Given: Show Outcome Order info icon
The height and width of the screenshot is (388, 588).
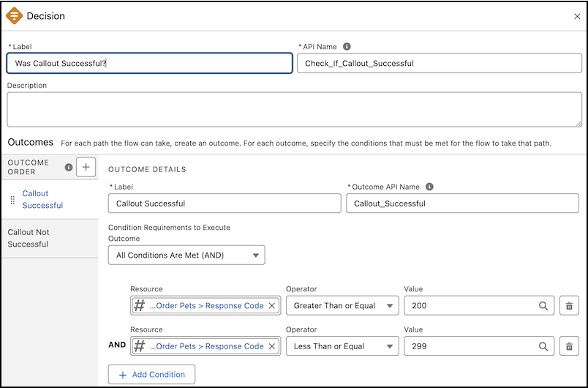Looking at the screenshot, I should coord(69,167).
